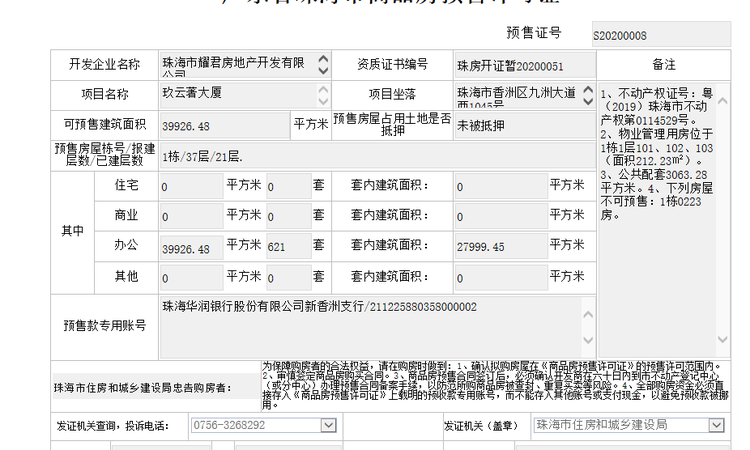Image resolution: width=750 pixels, height=450 pixels.
Task: Click the buyer advice notice paragraph
Action: click(x=496, y=385)
